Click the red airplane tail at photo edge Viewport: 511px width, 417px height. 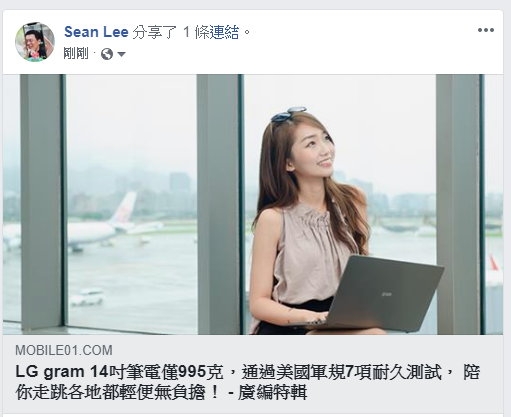click(x=493, y=262)
